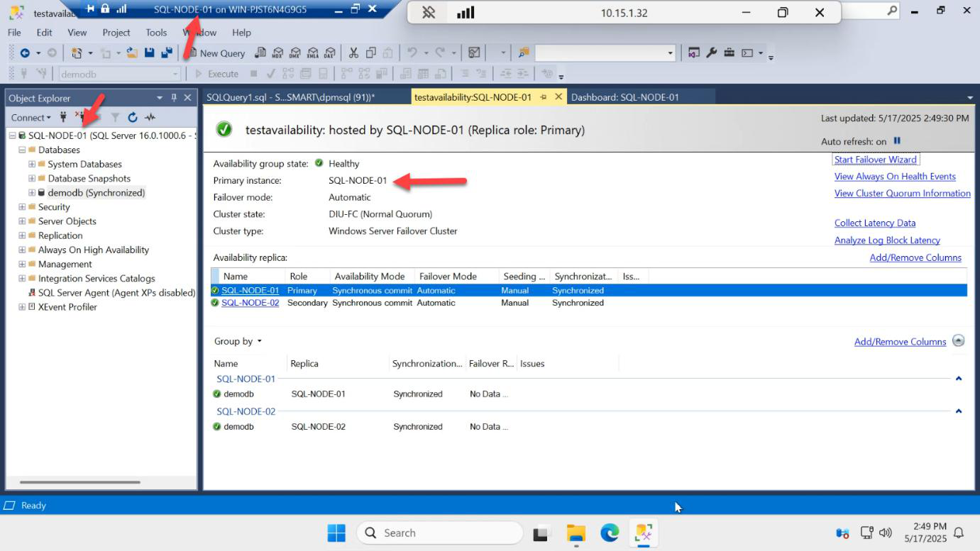Click the Copy icon in toolbar
This screenshot has height=551, width=980.
coord(371,53)
